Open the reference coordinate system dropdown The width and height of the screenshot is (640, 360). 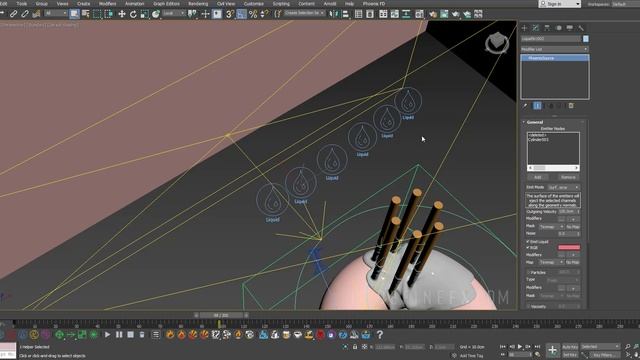[173, 13]
